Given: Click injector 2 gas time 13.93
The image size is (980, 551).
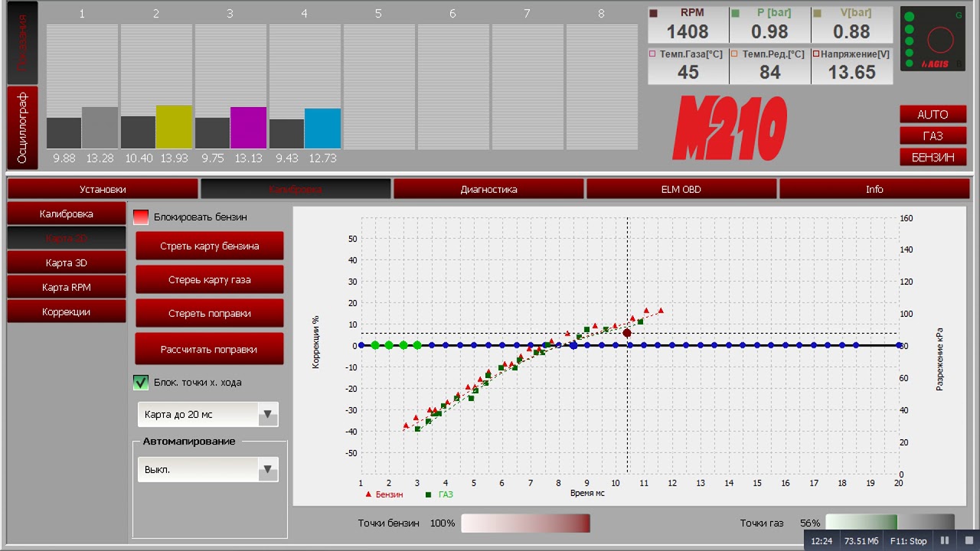Looking at the screenshot, I should [x=174, y=158].
